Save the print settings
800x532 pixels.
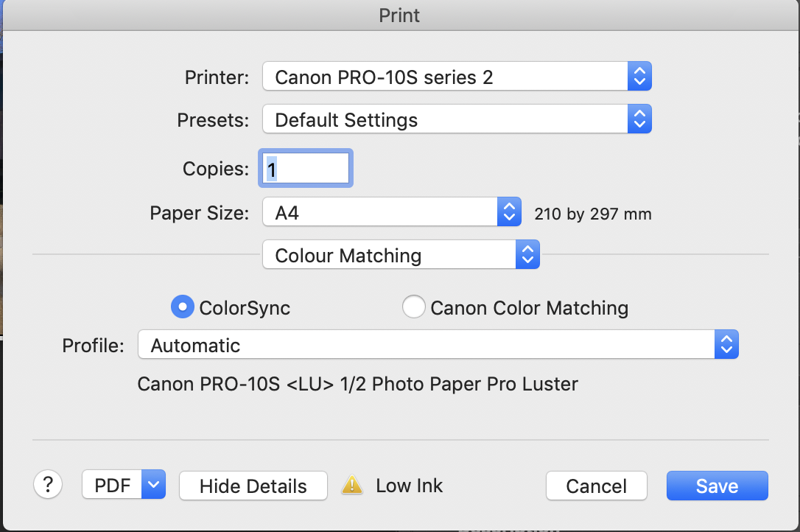716,485
